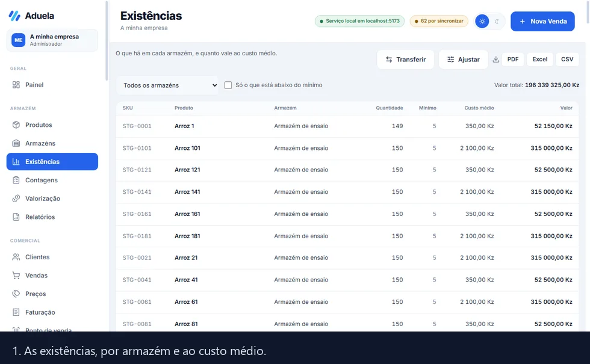
Task: Open Painel dashboard icon
Action: click(x=16, y=85)
